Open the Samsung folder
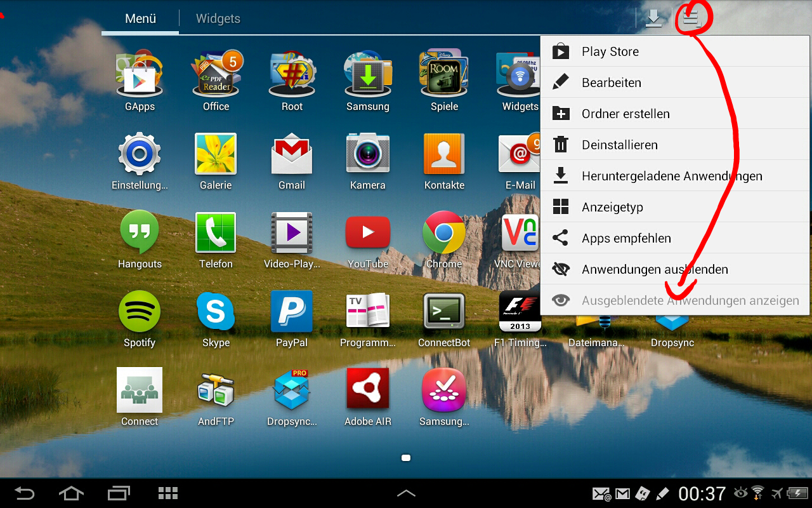The width and height of the screenshot is (812, 508). click(368, 74)
